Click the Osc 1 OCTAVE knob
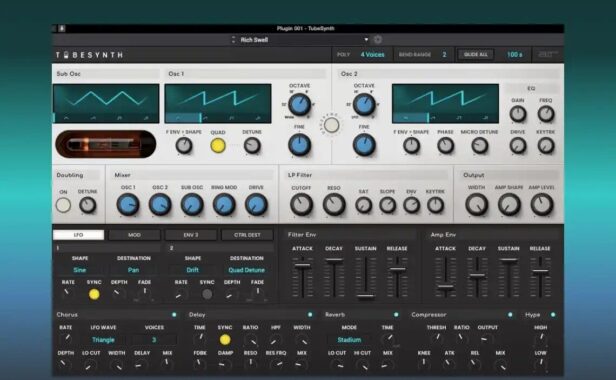 coord(299,105)
